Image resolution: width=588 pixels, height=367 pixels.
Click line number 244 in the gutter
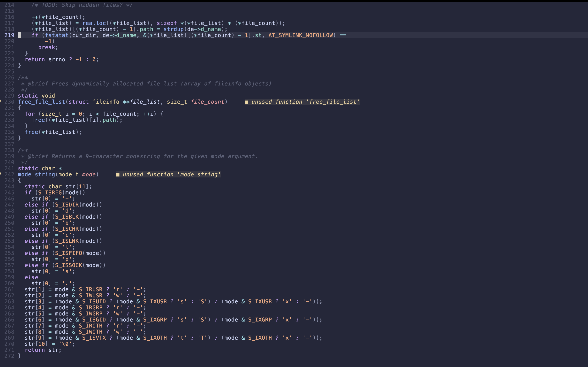tap(9, 186)
